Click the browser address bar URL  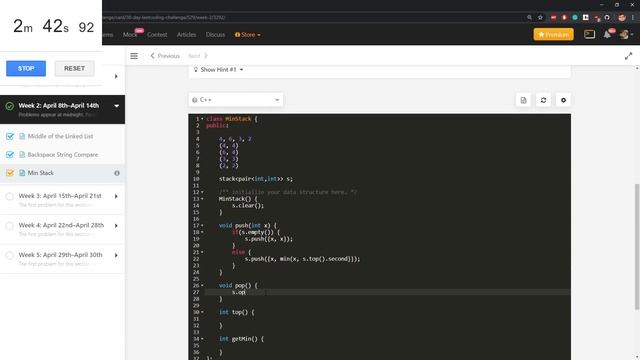pyautogui.click(x=163, y=18)
